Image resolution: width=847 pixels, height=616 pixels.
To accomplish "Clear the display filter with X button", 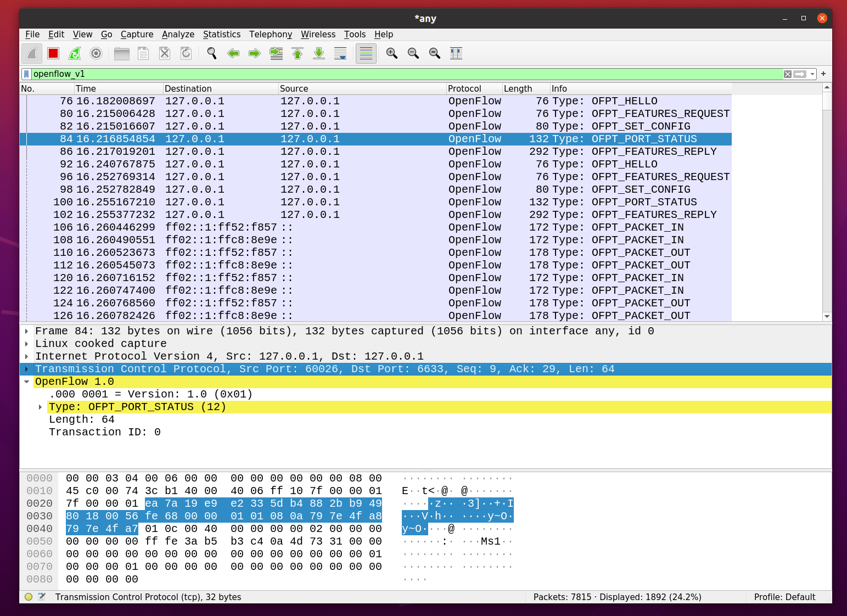I will pyautogui.click(x=788, y=74).
